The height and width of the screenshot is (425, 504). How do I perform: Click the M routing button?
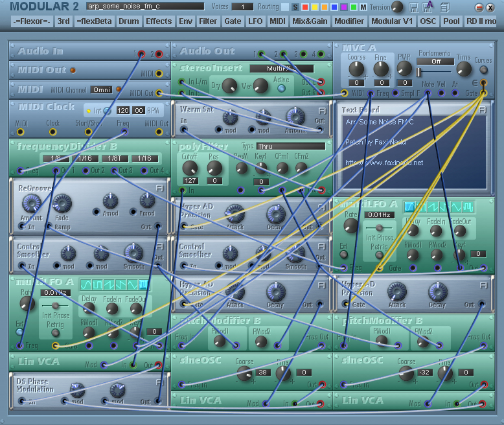(363, 7)
